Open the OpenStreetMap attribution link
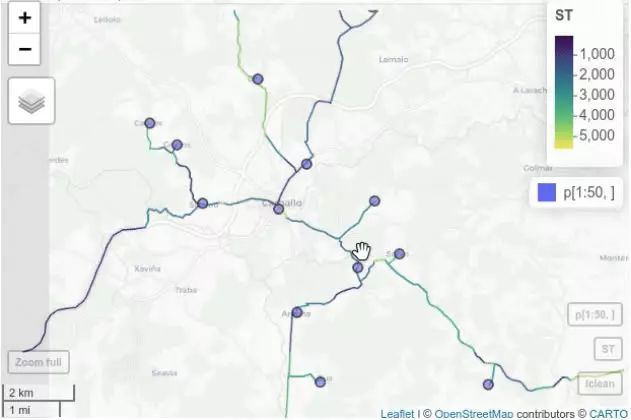631x420 pixels. [x=474, y=414]
